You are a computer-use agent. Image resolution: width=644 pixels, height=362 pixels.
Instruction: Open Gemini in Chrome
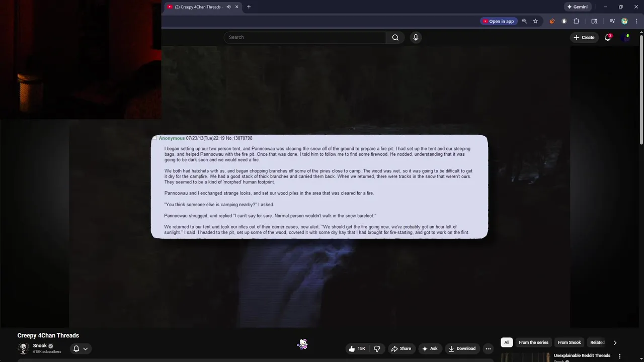[577, 7]
